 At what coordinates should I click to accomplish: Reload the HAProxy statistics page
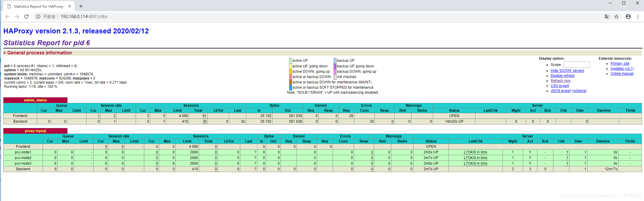coord(26,17)
